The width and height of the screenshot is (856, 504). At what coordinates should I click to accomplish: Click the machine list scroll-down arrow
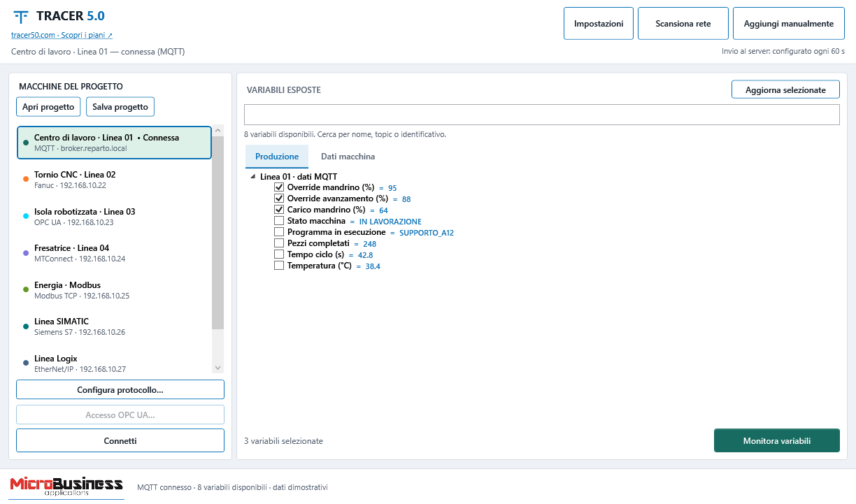coord(217,368)
